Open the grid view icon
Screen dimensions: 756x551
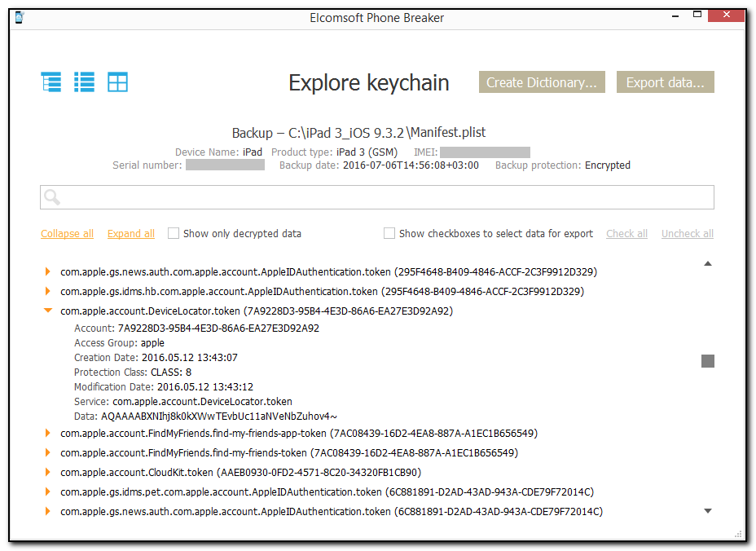coord(117,82)
